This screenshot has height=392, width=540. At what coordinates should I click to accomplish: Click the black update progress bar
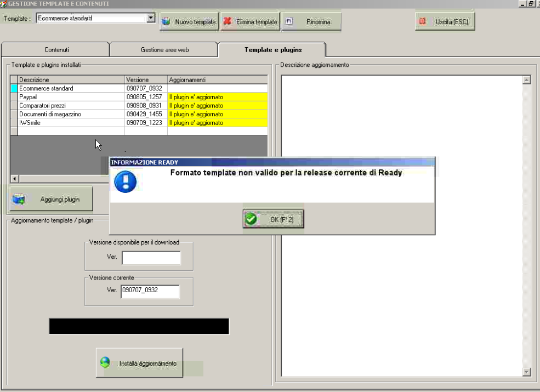139,326
